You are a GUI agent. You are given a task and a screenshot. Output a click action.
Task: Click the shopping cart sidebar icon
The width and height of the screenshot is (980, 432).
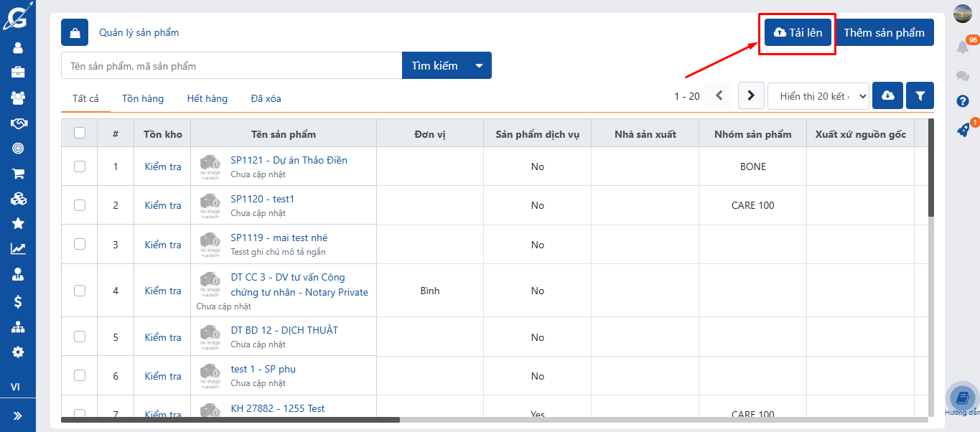(18, 174)
